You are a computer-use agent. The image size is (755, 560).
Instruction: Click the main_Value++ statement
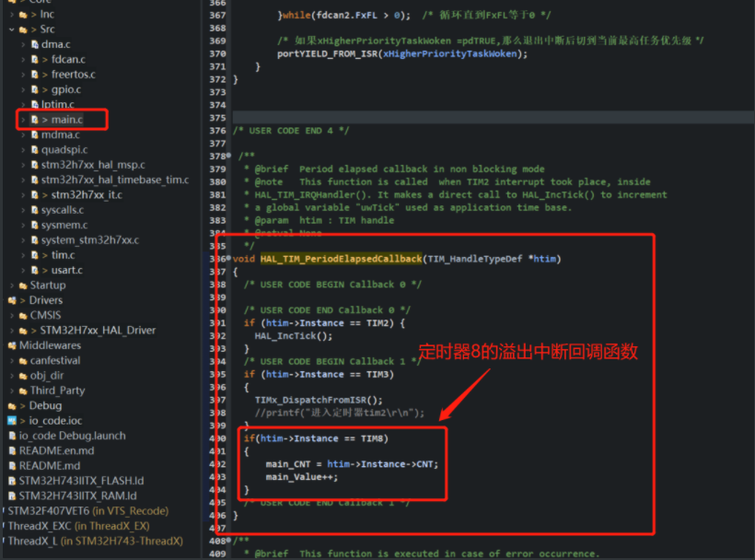(x=302, y=477)
